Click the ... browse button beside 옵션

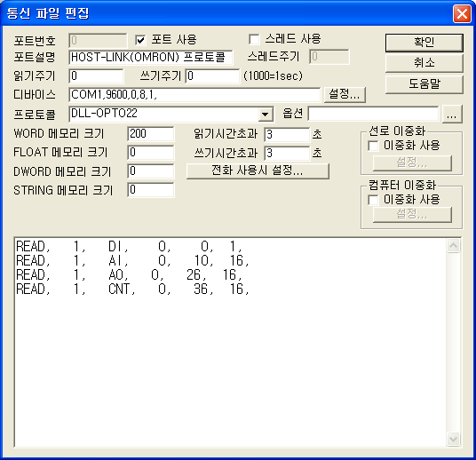coord(452,115)
